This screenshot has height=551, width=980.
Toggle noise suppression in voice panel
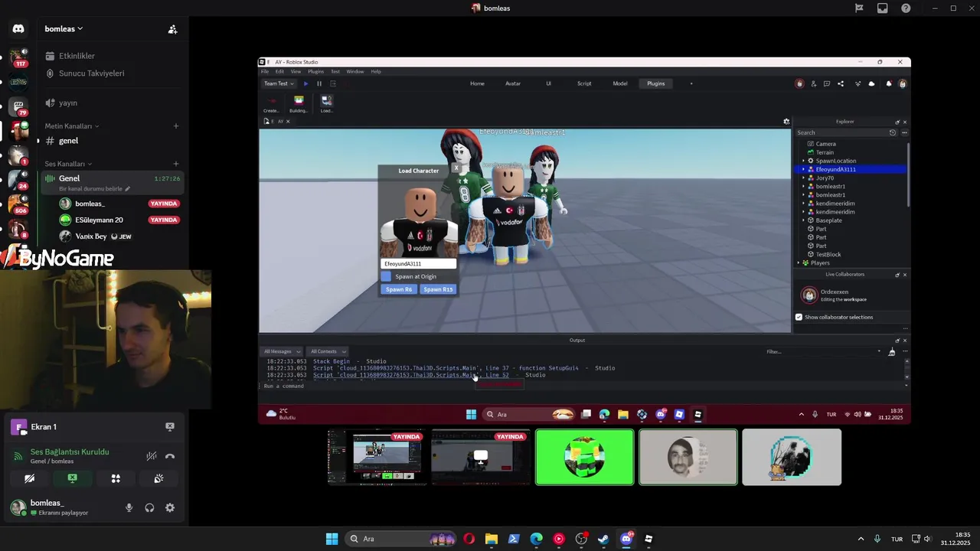point(152,456)
